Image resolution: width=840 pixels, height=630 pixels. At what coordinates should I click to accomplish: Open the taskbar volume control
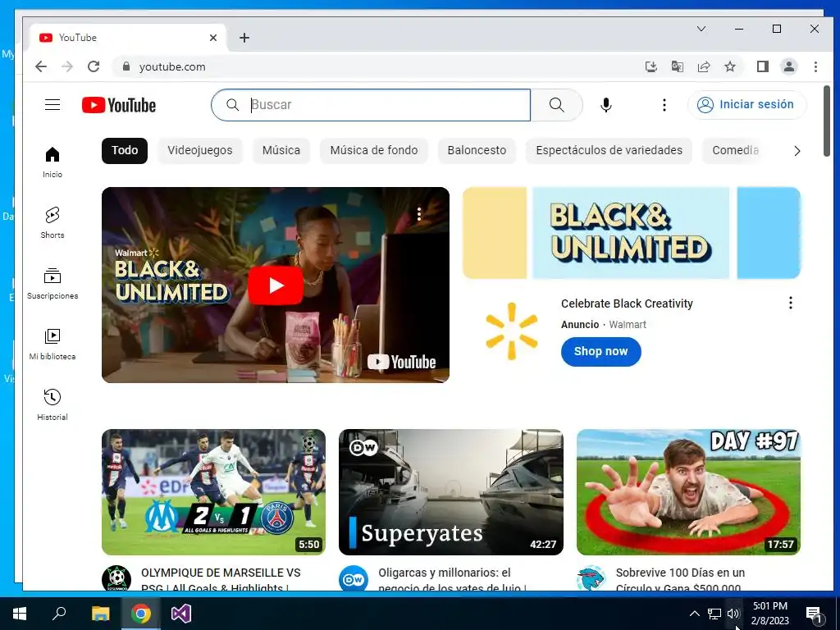[733, 614]
